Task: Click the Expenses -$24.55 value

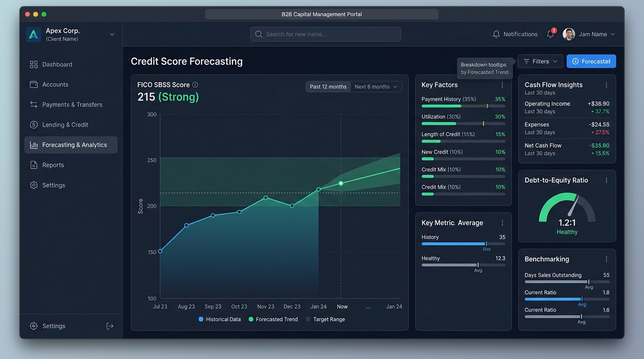Action: click(x=599, y=124)
